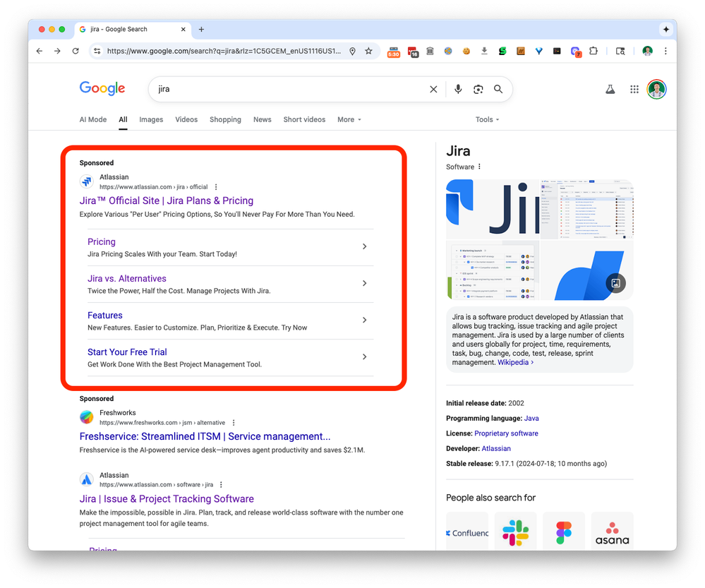This screenshot has width=705, height=588.
Task: Expand the More search filters dropdown
Action: pyautogui.click(x=349, y=120)
